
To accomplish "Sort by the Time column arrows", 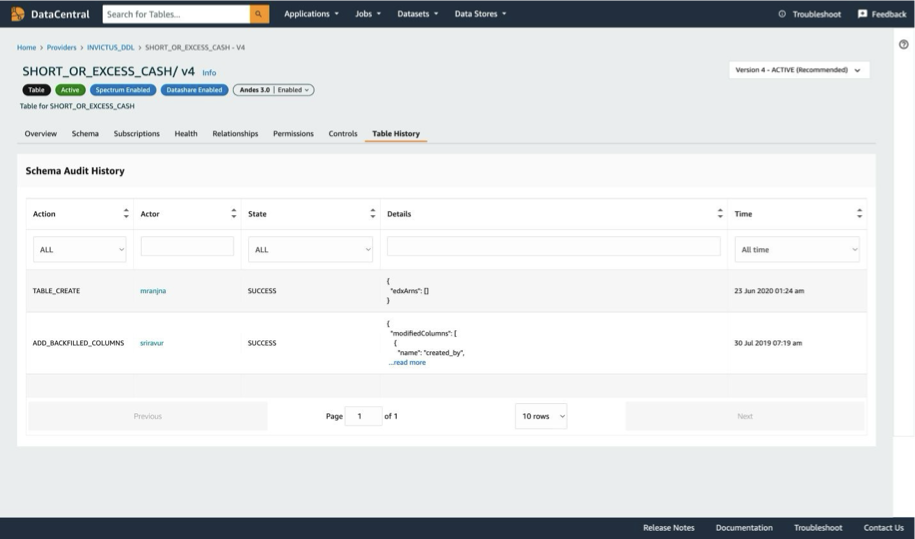I will pyautogui.click(x=859, y=214).
